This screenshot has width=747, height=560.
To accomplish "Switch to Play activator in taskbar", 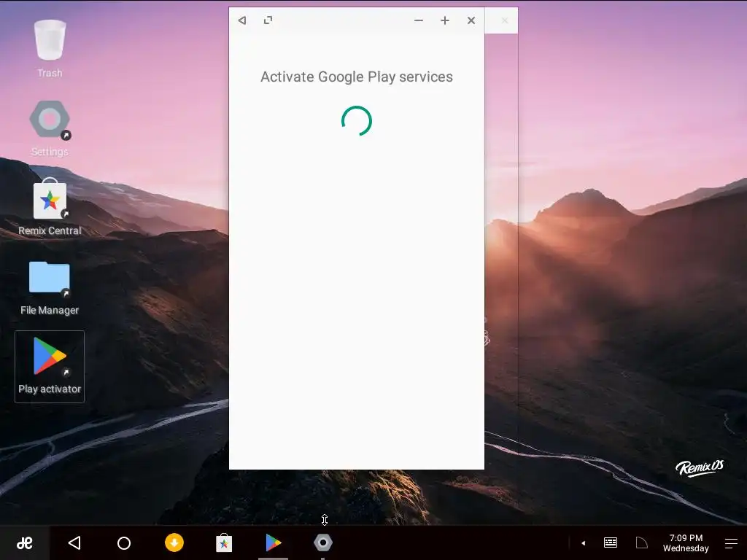I will [274, 542].
